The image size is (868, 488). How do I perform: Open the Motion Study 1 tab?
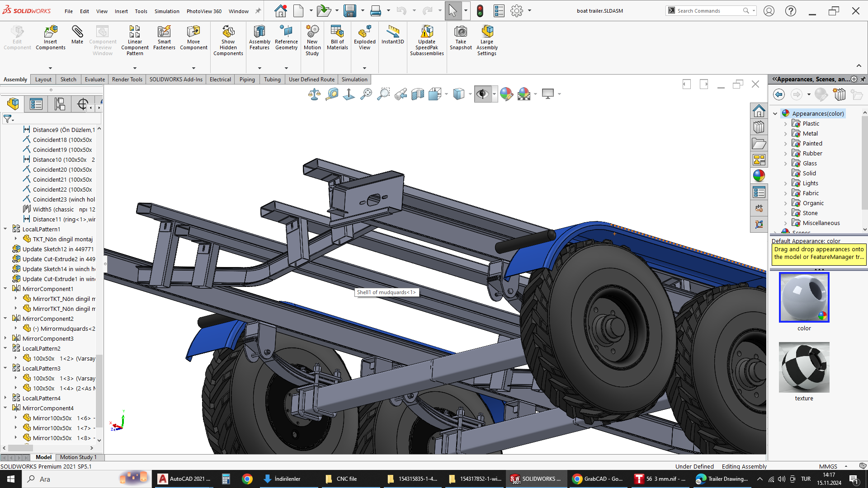click(78, 457)
